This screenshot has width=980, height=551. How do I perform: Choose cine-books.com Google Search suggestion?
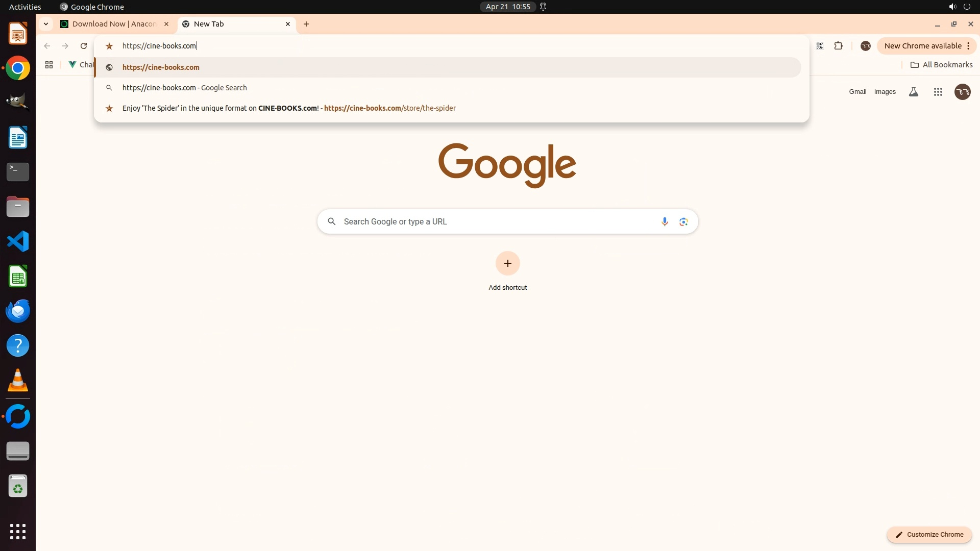tap(184, 88)
